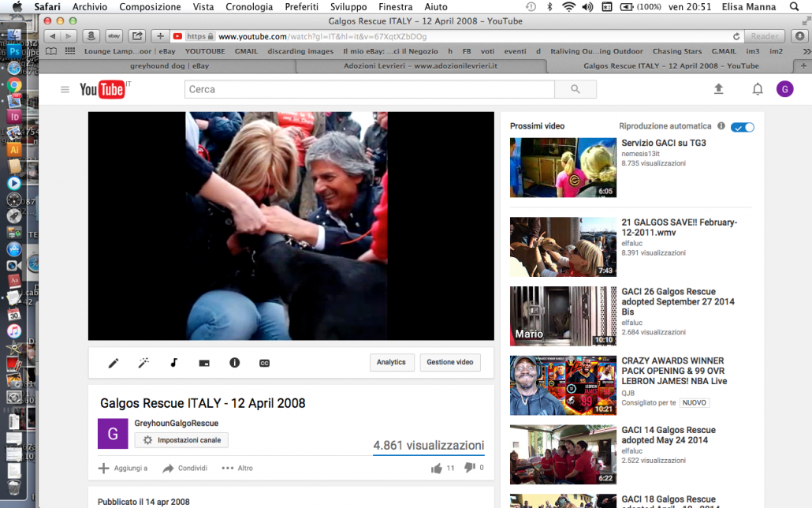Click the thumbs down dislike icon
Image resolution: width=812 pixels, height=508 pixels.
tap(470, 468)
